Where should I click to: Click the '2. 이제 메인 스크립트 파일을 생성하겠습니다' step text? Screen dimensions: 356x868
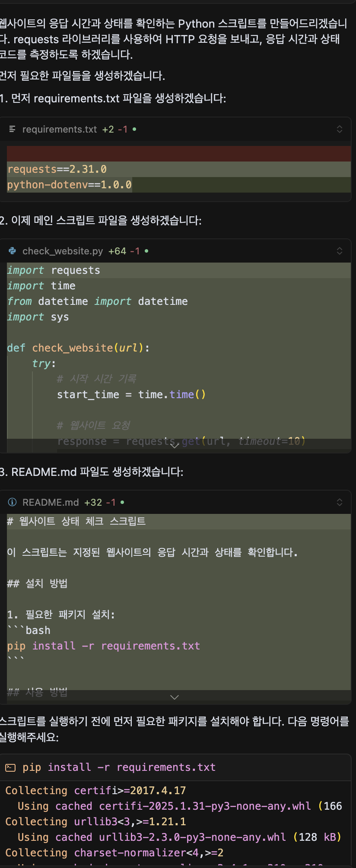(x=101, y=221)
